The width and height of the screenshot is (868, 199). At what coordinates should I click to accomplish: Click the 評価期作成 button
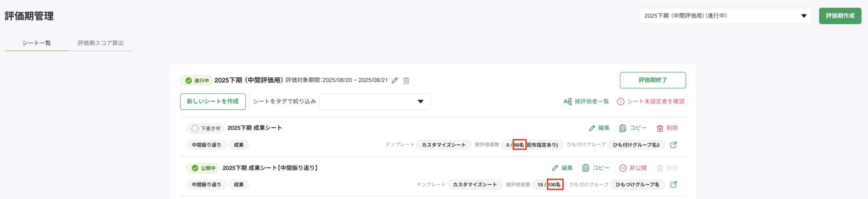[840, 16]
